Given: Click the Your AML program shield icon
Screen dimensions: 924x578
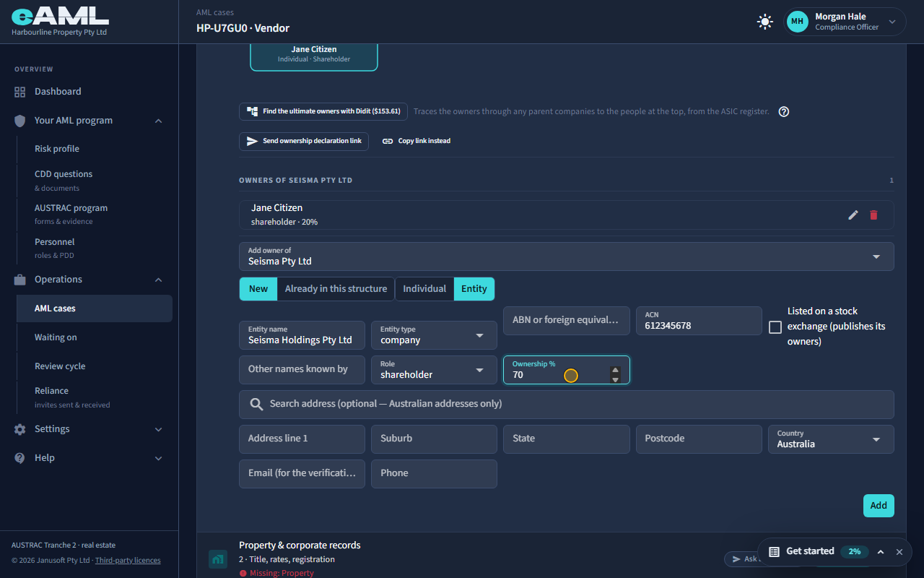Looking at the screenshot, I should 20,121.
